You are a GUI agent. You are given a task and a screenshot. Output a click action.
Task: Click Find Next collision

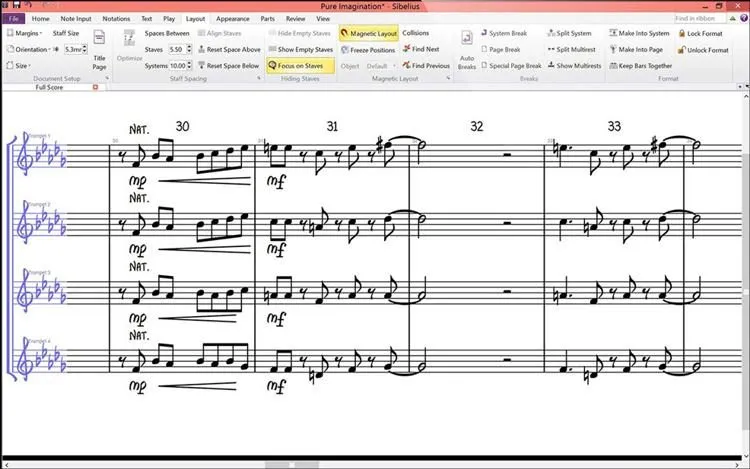[x=421, y=49]
